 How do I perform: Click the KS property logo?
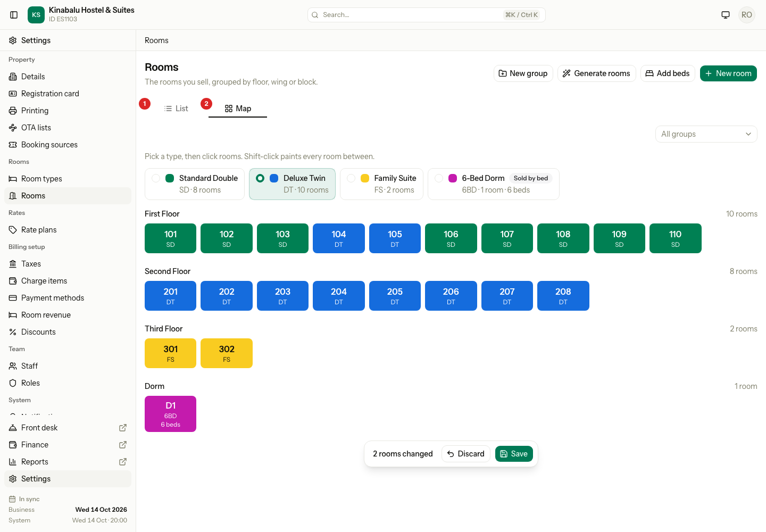pyautogui.click(x=36, y=15)
